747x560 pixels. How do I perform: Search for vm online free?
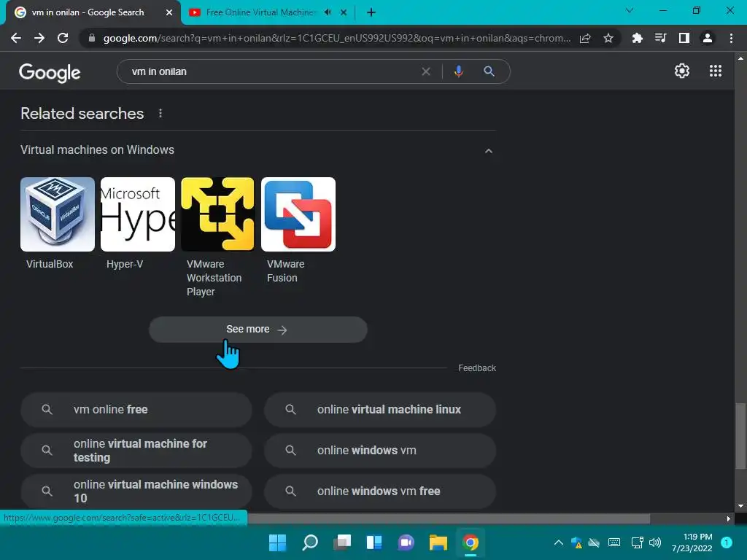point(136,410)
